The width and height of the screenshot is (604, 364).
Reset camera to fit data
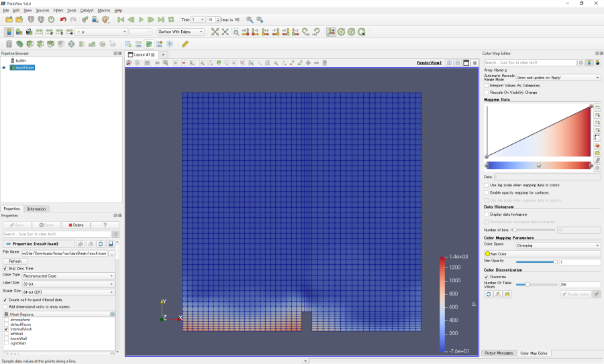click(215, 32)
